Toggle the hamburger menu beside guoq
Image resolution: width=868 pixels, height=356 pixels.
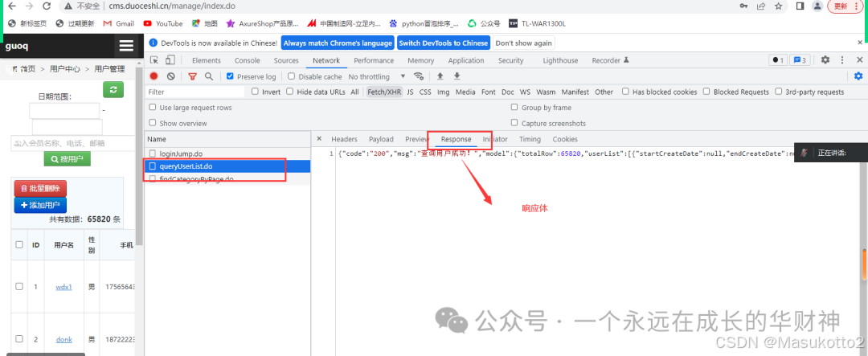point(126,46)
